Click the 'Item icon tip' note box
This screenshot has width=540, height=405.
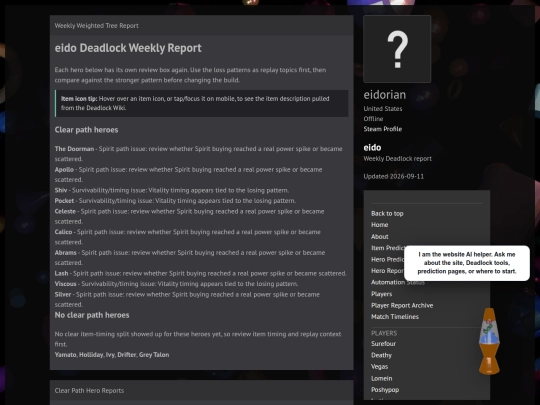point(201,103)
